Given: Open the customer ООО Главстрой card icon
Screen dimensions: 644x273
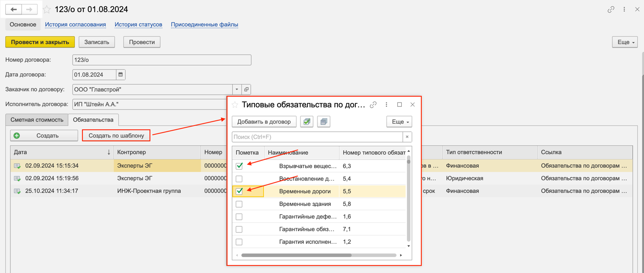Looking at the screenshot, I should pos(246,89).
